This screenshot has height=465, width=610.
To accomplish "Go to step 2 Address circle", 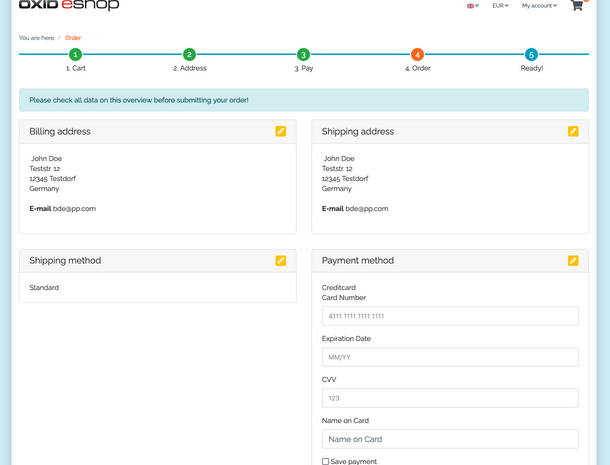I will pyautogui.click(x=189, y=55).
